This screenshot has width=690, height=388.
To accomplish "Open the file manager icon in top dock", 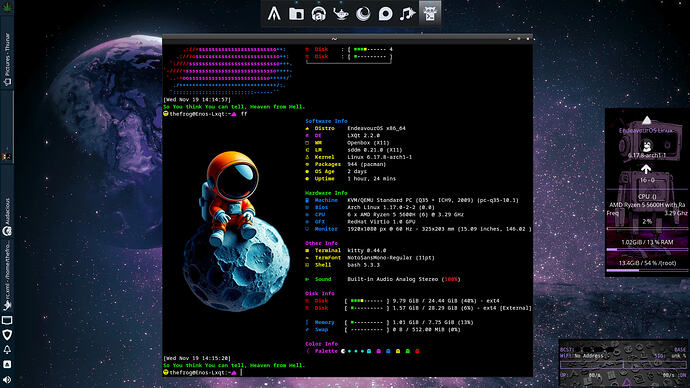I will point(297,14).
